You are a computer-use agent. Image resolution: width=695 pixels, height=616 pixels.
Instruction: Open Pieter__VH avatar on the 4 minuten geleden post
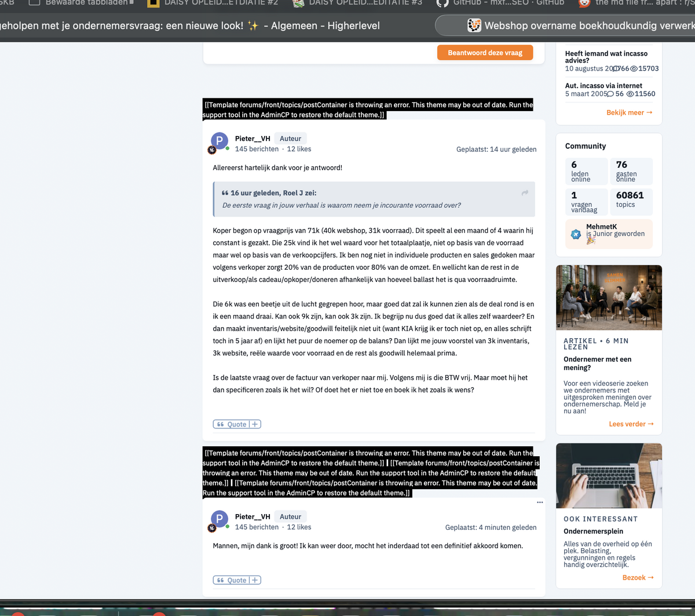[x=220, y=519]
